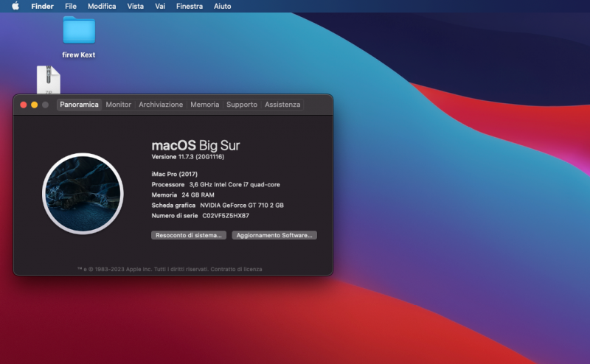Click the macOS Big Sur circular logo image
Viewport: 590px width, 364px height.
pos(83,194)
